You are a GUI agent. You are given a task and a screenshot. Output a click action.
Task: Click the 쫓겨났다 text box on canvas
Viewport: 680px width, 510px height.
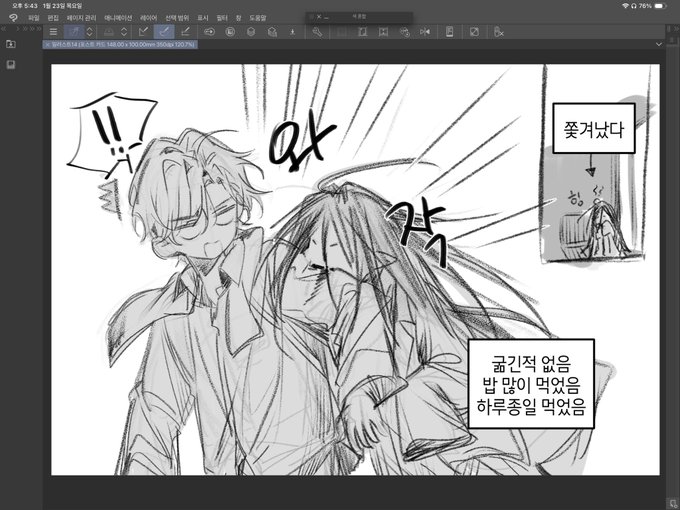(594, 128)
